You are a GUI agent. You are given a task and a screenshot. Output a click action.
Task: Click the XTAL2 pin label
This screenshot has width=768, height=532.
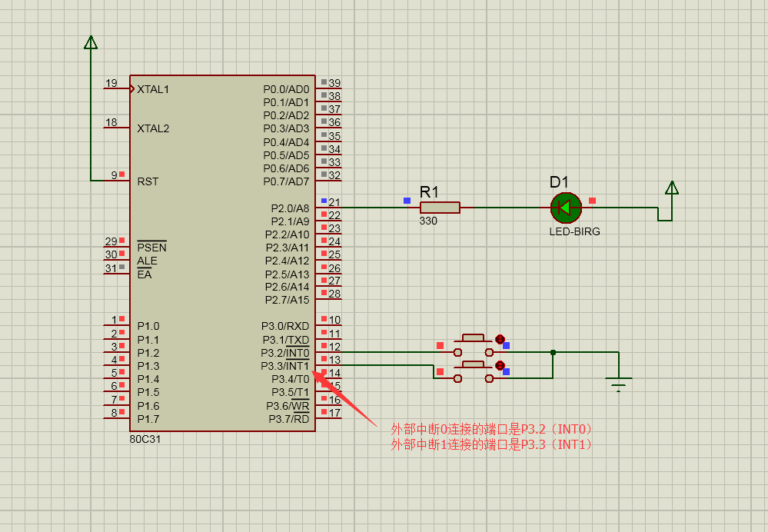tap(153, 128)
